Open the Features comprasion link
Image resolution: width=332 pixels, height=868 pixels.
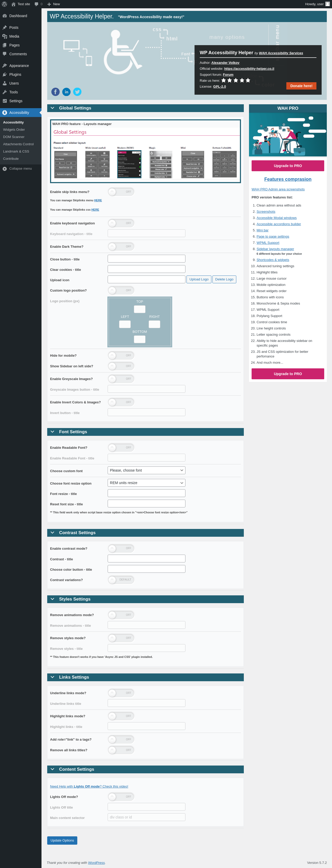288,179
